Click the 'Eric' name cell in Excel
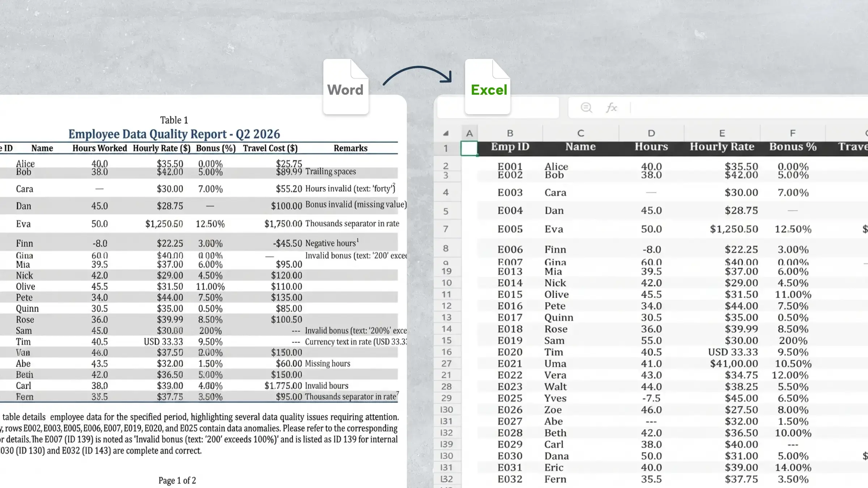The width and height of the screenshot is (868, 488). pyautogui.click(x=554, y=468)
